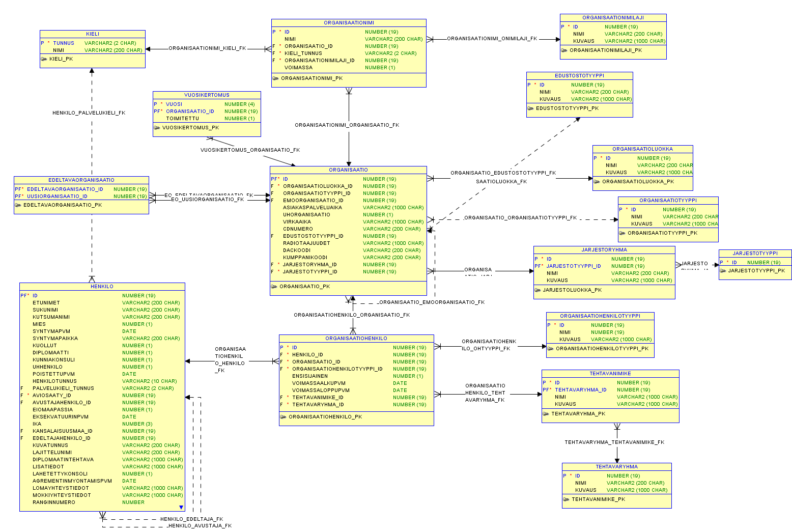Click the ORGANISAATIO_EMOORGANISAATIO_FK label

(x=432, y=302)
